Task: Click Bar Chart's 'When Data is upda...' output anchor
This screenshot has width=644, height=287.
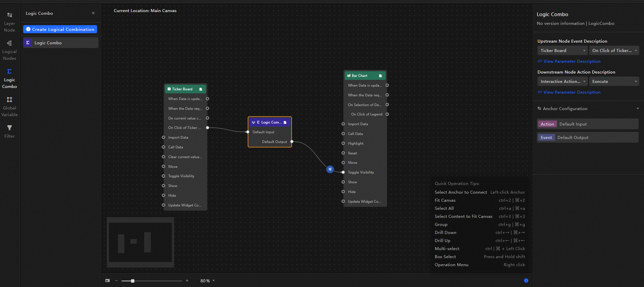Action: pyautogui.click(x=387, y=85)
